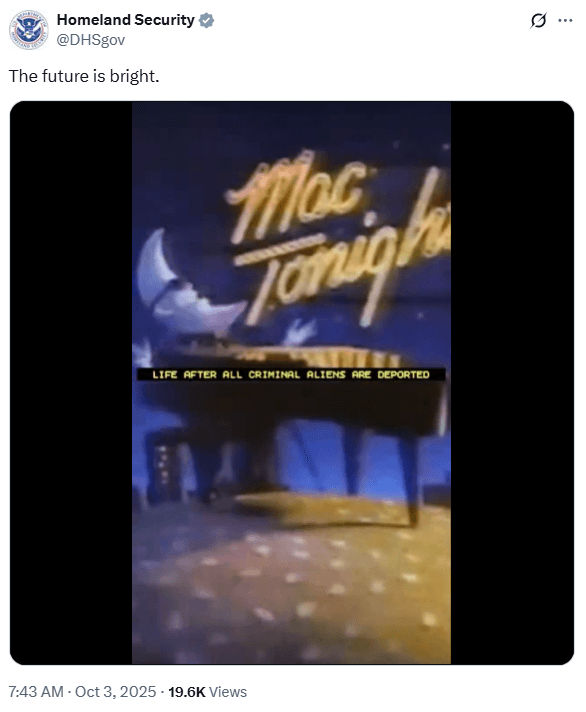Open the 19.6K Views count
The width and height of the screenshot is (586, 712).
click(207, 692)
